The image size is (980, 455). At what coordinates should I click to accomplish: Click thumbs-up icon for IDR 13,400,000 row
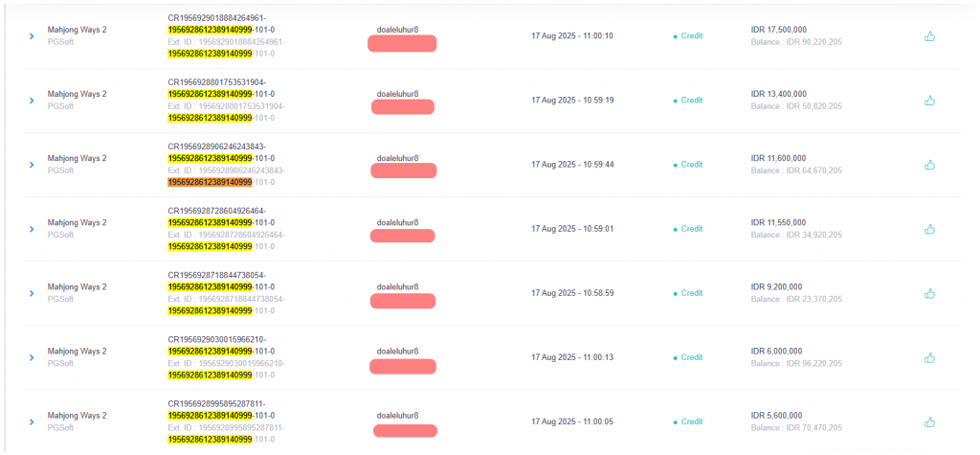pyautogui.click(x=929, y=101)
